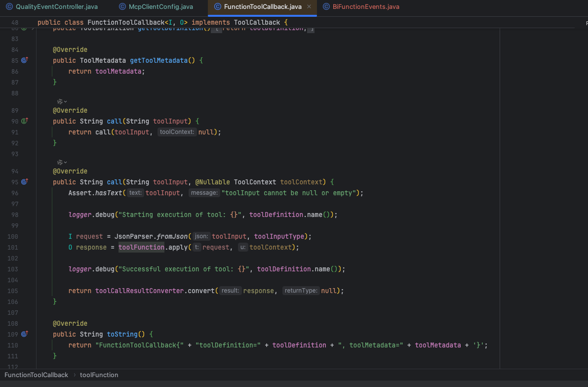Screen dimensions: 588x387
Task: Click toolFunction in the breadcrumb bar
Action: pos(99,375)
